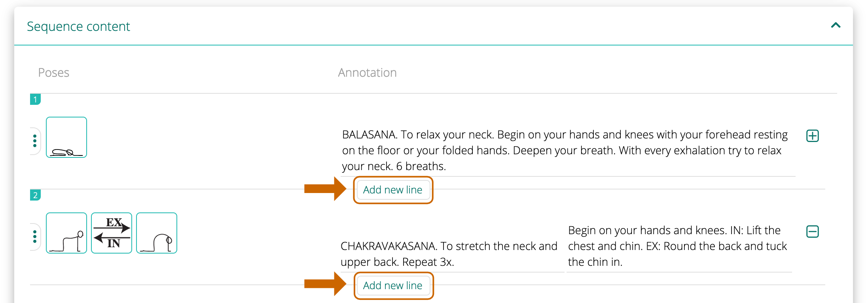868x303 pixels.
Task: Collapse the Sequence content panel chevron
Action: click(836, 25)
